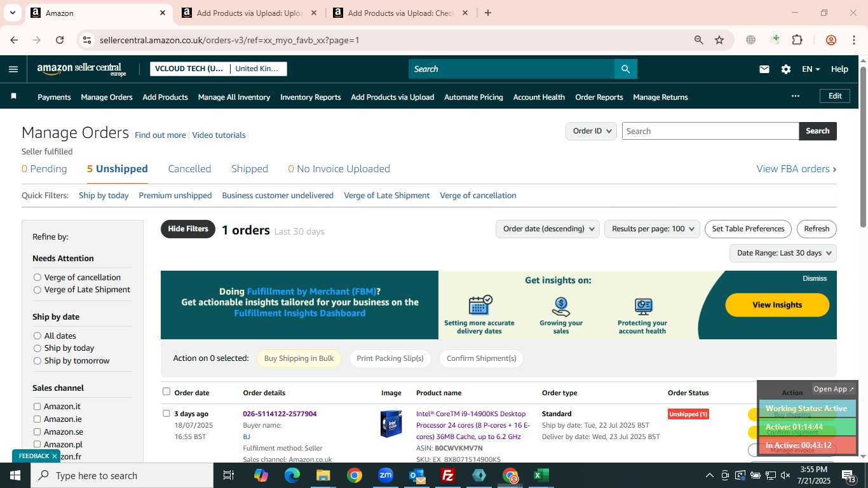The width and height of the screenshot is (868, 488).
Task: Open Manage All Inventory menu item
Action: [x=234, y=97]
